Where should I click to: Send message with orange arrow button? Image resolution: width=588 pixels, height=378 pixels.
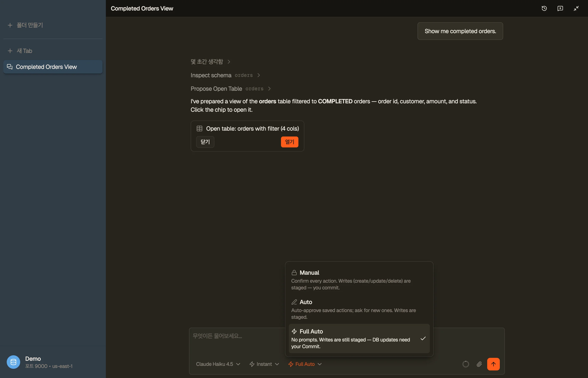coord(493,364)
